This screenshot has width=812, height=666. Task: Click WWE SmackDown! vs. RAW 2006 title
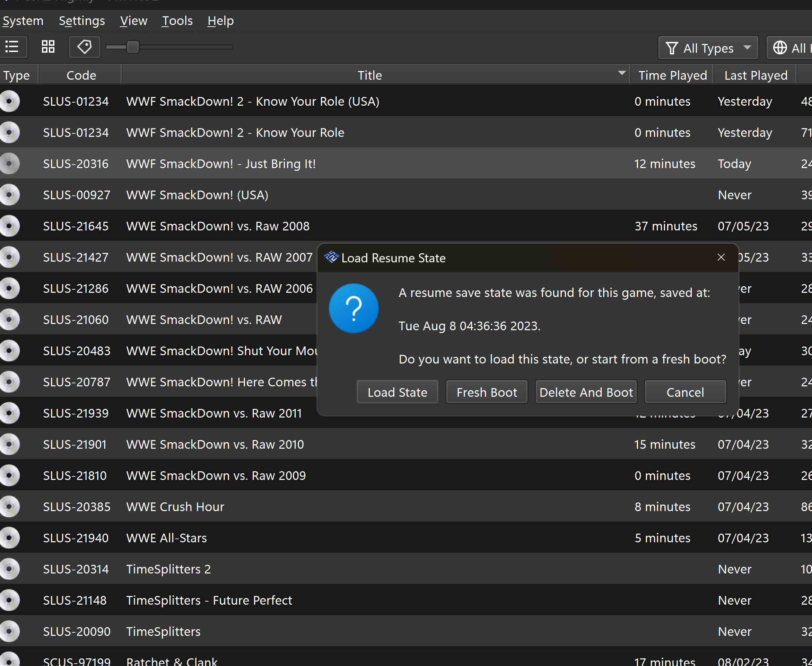click(219, 289)
